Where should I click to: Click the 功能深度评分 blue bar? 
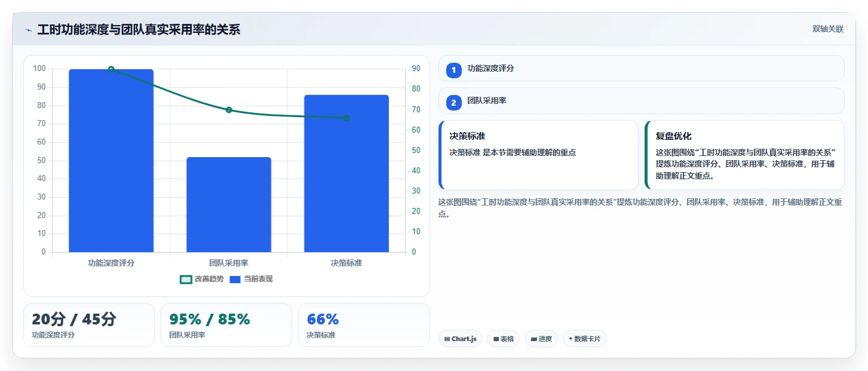[111, 161]
